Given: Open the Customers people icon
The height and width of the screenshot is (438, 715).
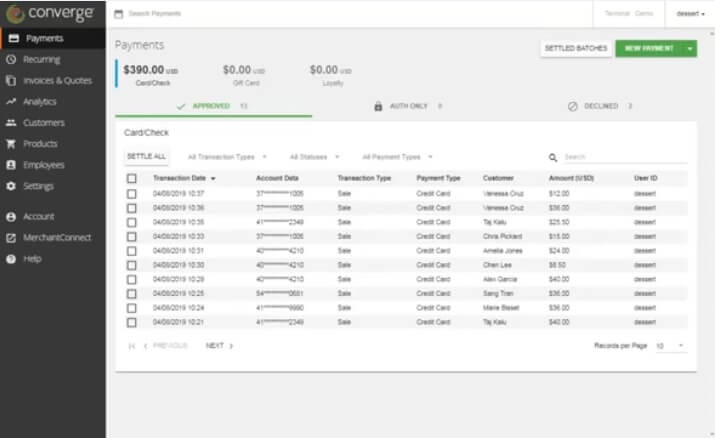Looking at the screenshot, I should click(x=11, y=123).
